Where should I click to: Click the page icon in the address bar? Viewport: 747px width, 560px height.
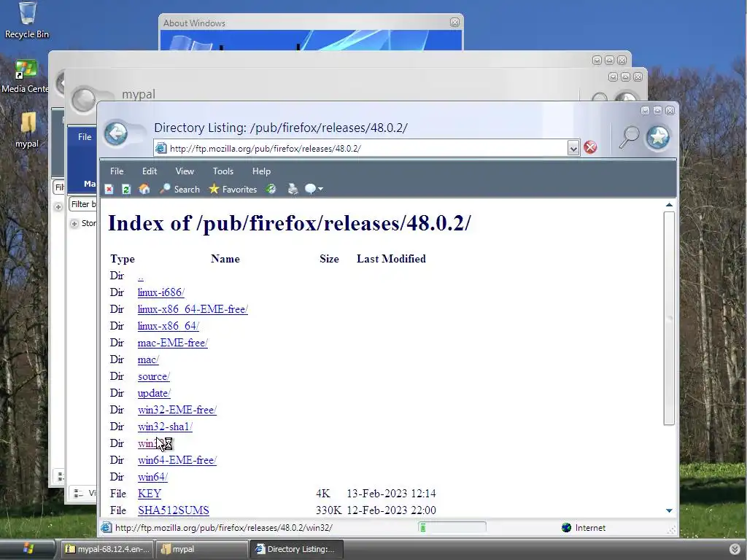(161, 148)
